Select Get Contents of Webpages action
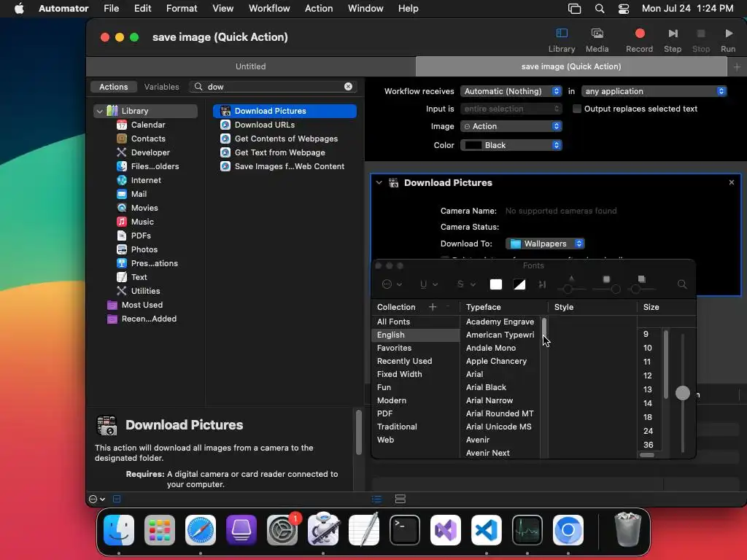Screen dimensions: 747x560 tap(286, 139)
